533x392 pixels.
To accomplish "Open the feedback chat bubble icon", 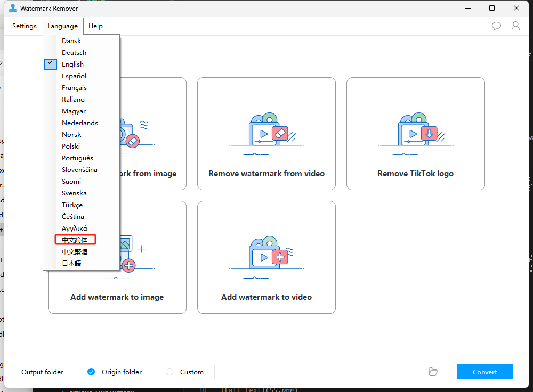I will 496,26.
